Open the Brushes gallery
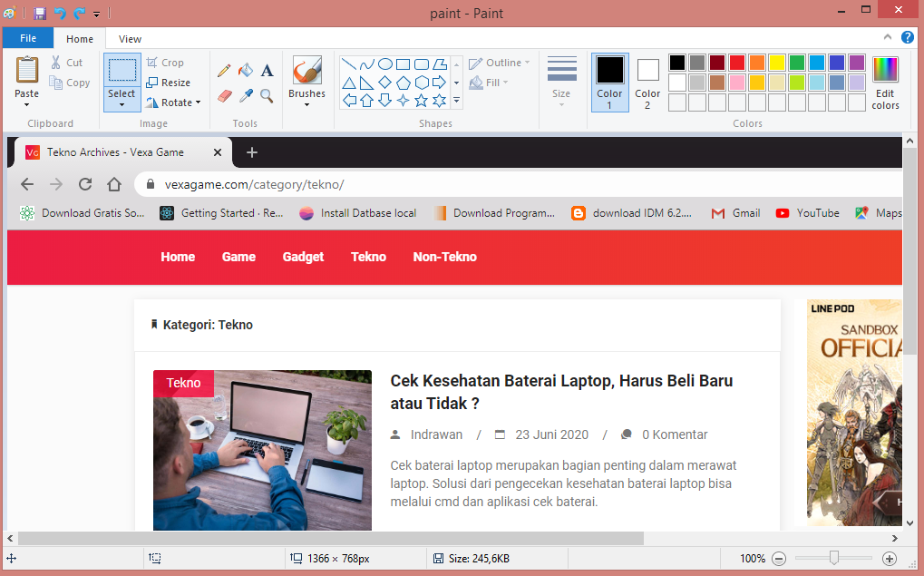Screen dimensions: 924x576 tap(306, 80)
